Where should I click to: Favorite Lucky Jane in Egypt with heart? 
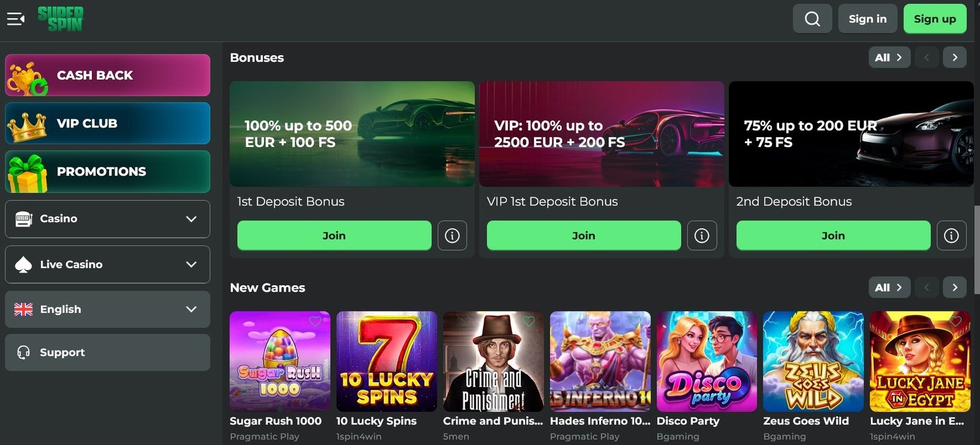point(956,321)
